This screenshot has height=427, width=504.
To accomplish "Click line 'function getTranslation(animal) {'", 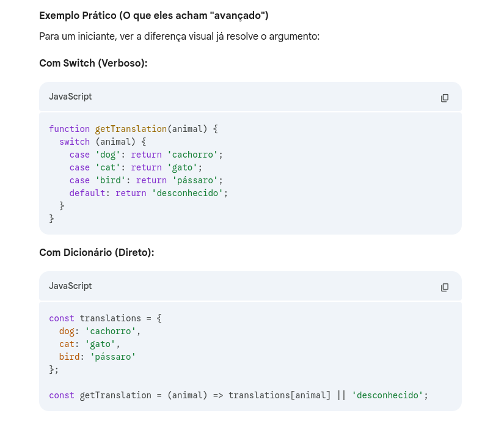I will pyautogui.click(x=133, y=129).
